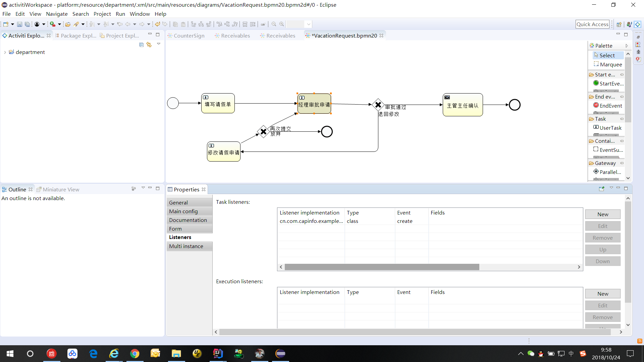The image size is (644, 362).
Task: Open the Navigate menu
Action: [57, 14]
